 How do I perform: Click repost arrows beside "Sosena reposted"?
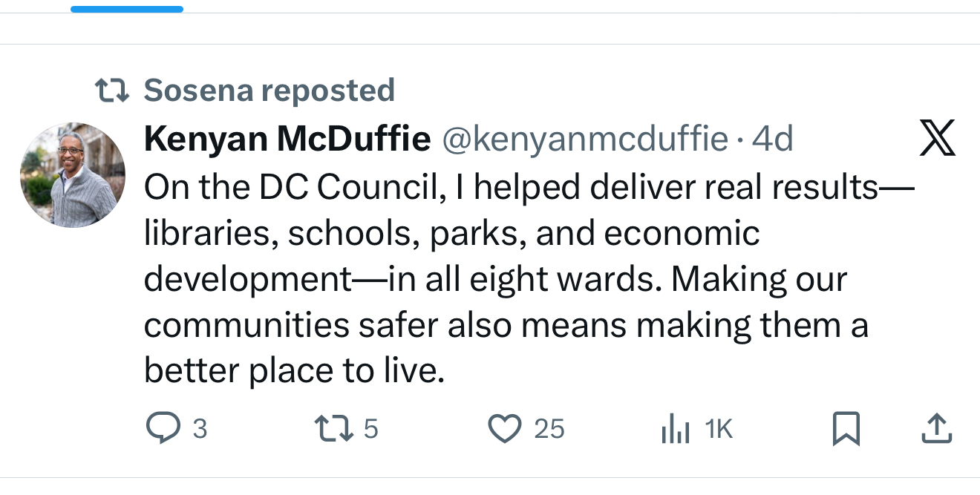(x=113, y=91)
